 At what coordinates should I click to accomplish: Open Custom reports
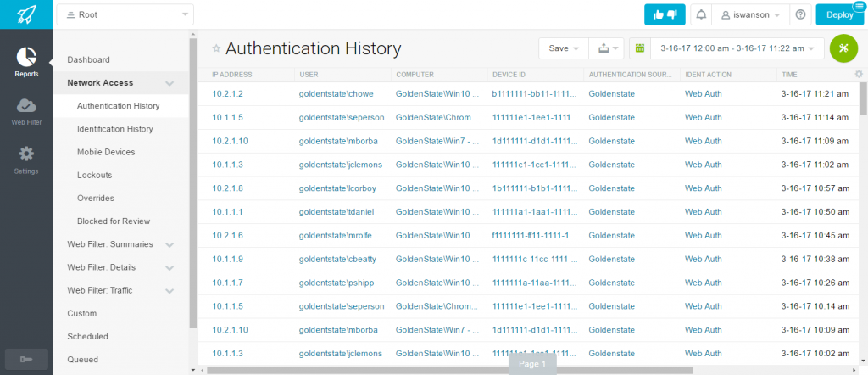(82, 314)
